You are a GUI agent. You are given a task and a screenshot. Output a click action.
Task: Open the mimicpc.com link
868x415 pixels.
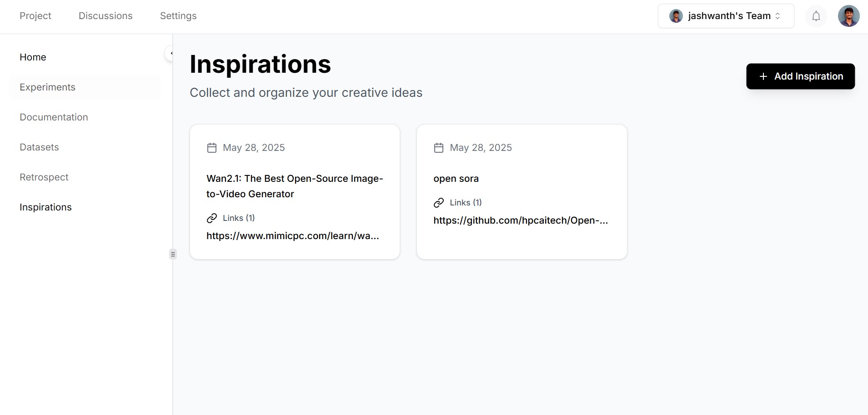pyautogui.click(x=292, y=236)
